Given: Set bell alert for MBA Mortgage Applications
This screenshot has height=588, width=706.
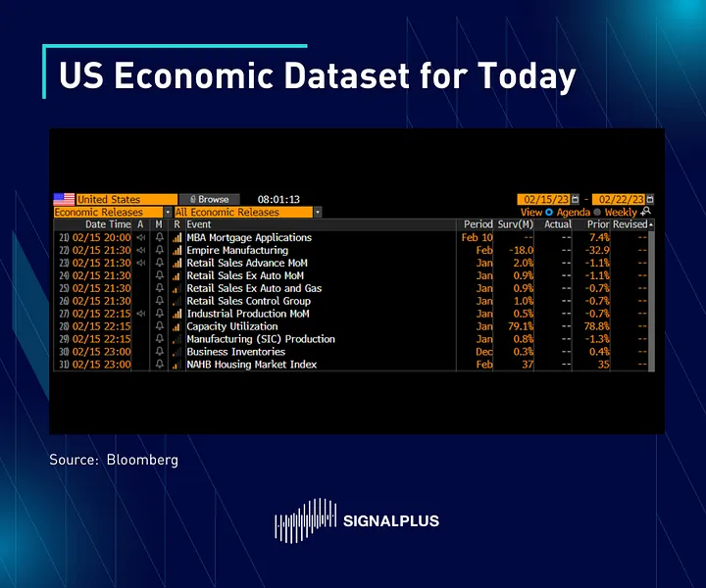Looking at the screenshot, I should 160,237.
